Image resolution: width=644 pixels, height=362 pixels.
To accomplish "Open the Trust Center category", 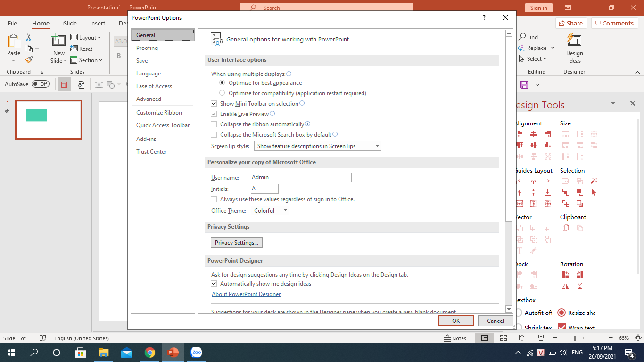I will 163,152.
